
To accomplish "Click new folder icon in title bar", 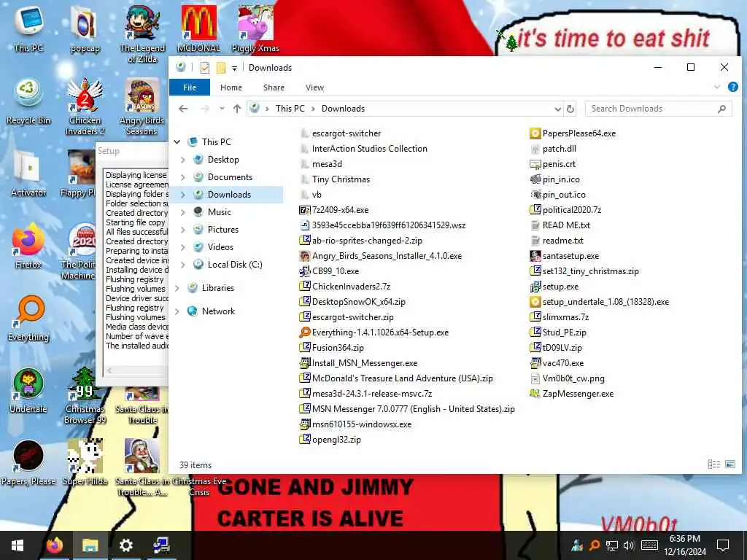I will (x=221, y=68).
